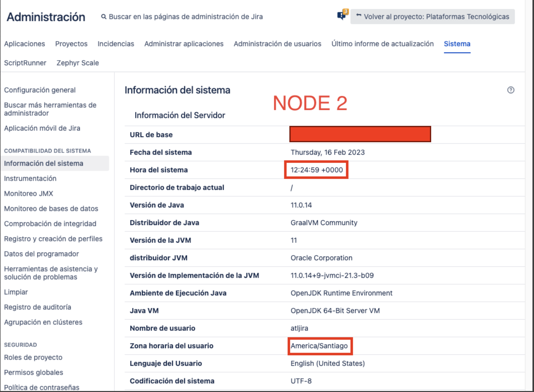This screenshot has height=392, width=534.
Task: Go to Comprobación de integridad
Action: click(x=50, y=224)
